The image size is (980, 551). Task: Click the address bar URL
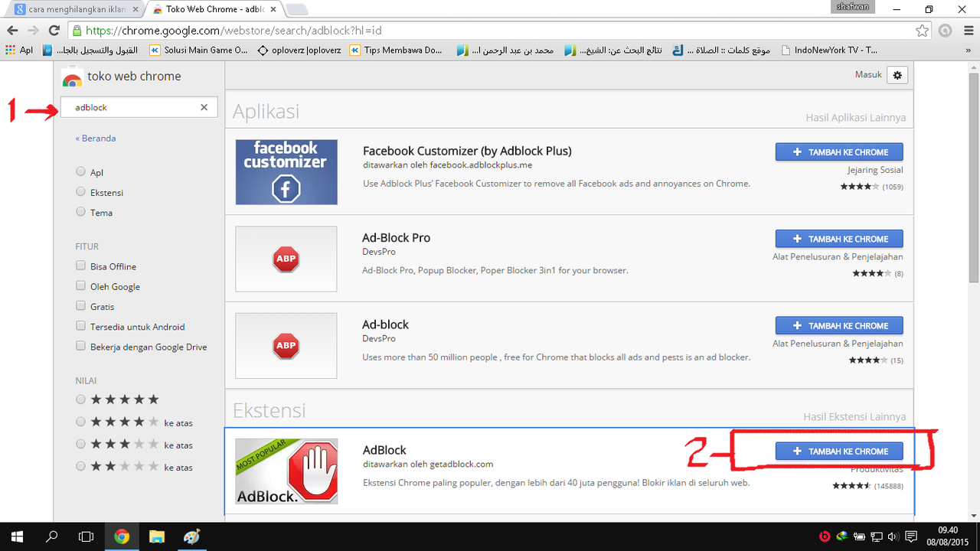click(234, 31)
